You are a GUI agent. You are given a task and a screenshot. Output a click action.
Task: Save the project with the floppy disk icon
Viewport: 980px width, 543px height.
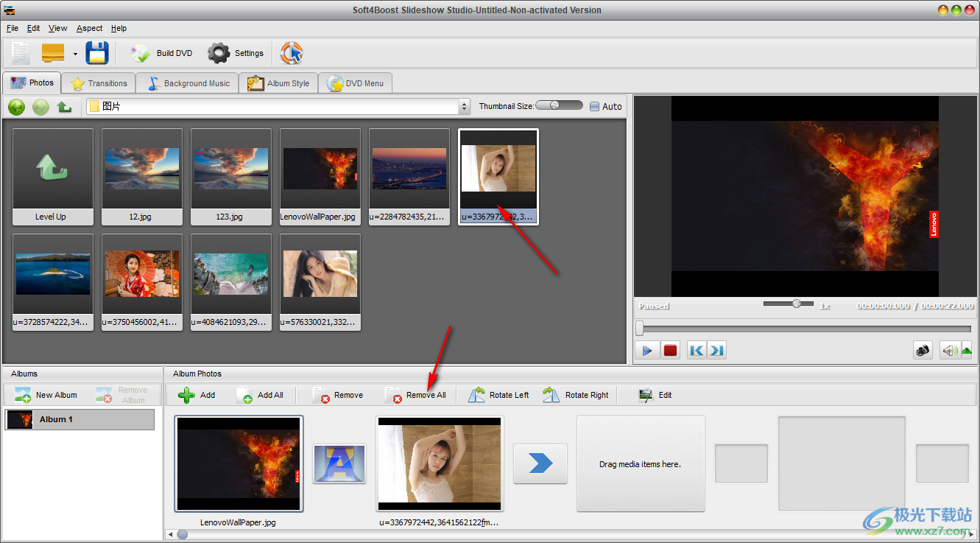point(97,53)
